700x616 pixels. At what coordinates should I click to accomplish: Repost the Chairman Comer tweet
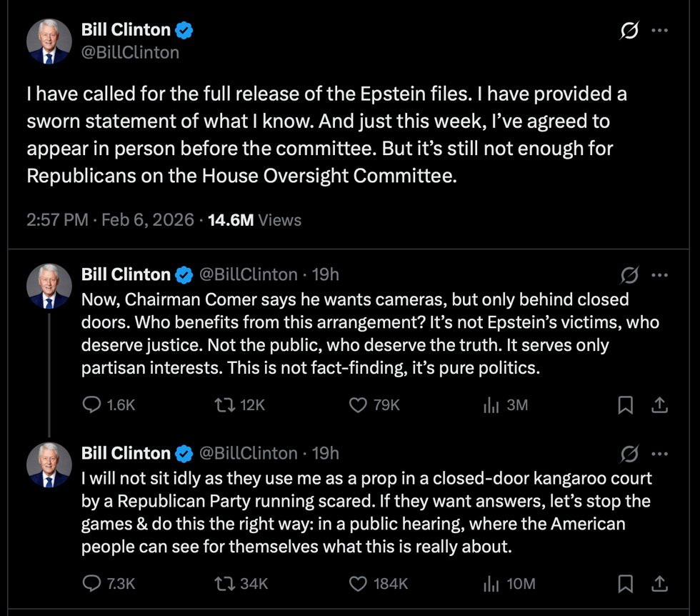pos(225,405)
